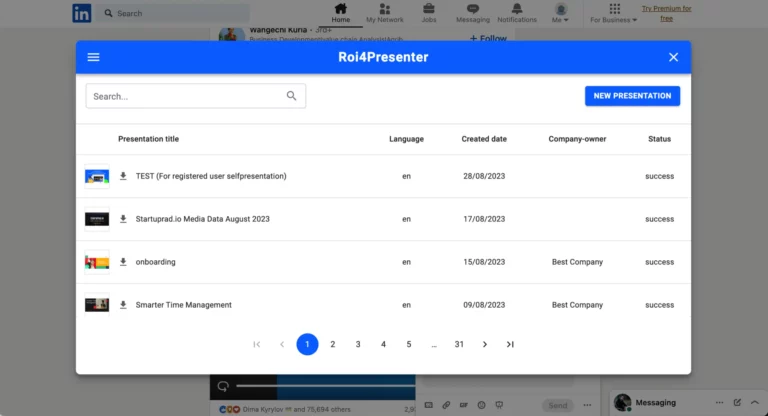
Task: Click attach link icon in message composer
Action: tap(446, 405)
